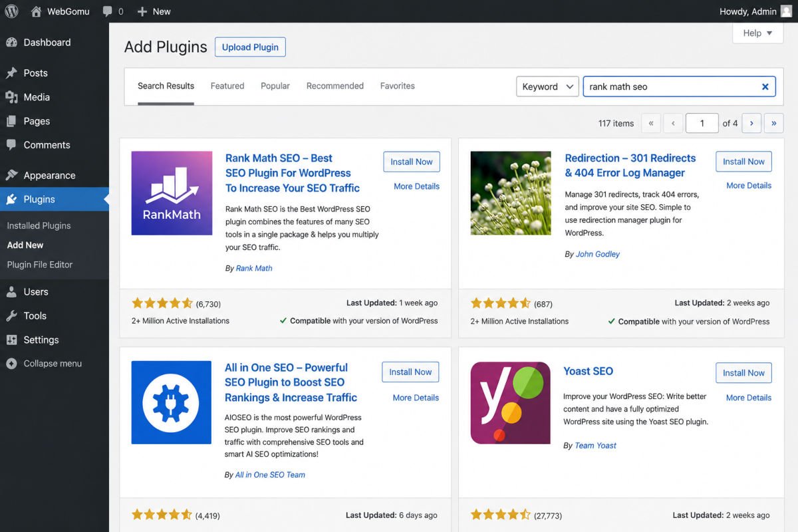Install Now the Redirection plugin

point(744,162)
